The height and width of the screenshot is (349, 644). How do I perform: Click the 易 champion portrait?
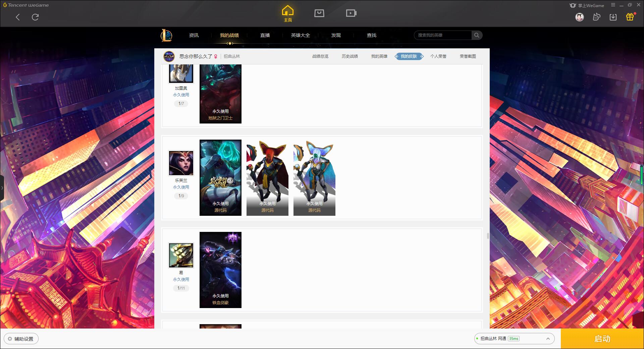click(181, 255)
